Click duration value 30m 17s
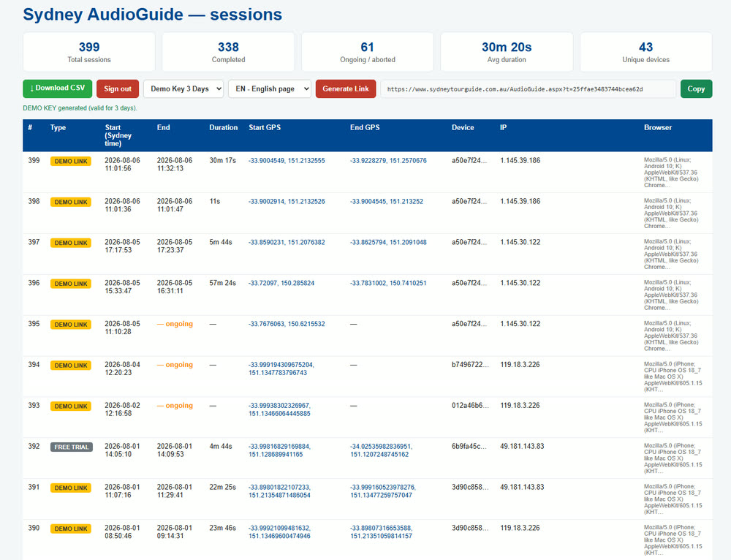The height and width of the screenshot is (560, 731). tap(222, 160)
